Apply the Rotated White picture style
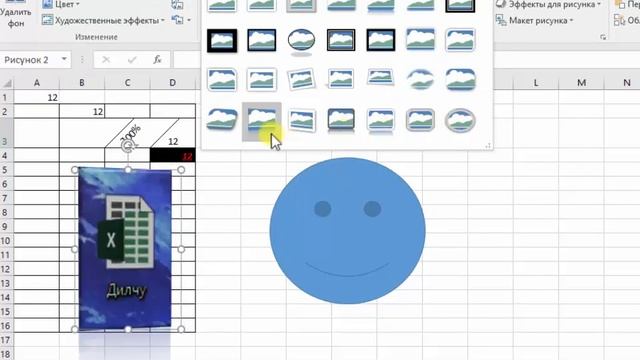 pos(301,79)
